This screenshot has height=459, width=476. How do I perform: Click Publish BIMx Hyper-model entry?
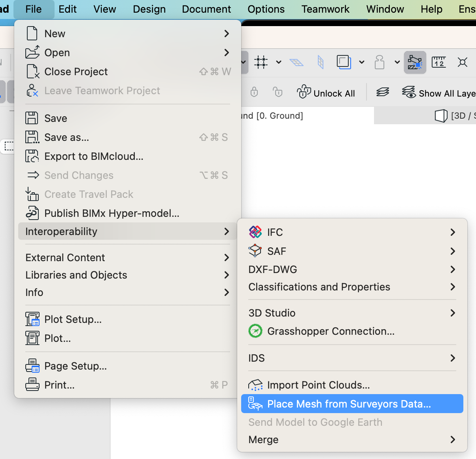(111, 213)
